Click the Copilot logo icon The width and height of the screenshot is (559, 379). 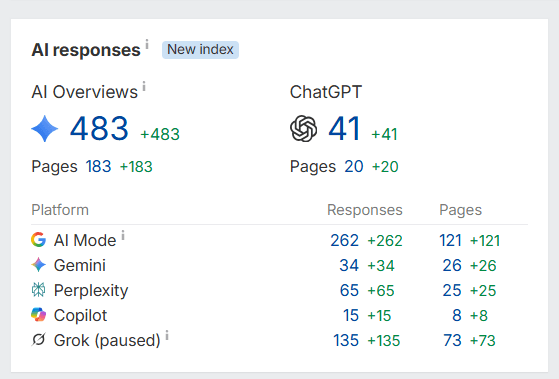39,315
